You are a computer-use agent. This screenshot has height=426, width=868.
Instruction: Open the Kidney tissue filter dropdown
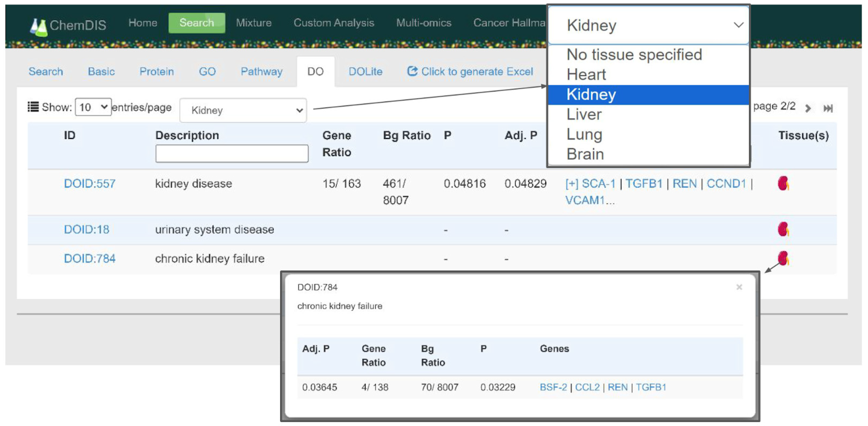(243, 110)
